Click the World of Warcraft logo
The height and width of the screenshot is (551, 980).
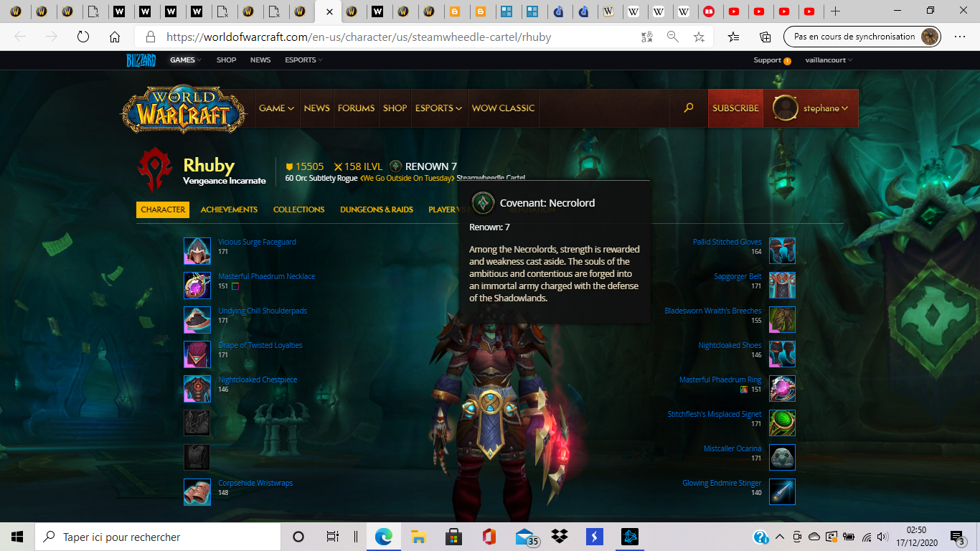point(185,109)
